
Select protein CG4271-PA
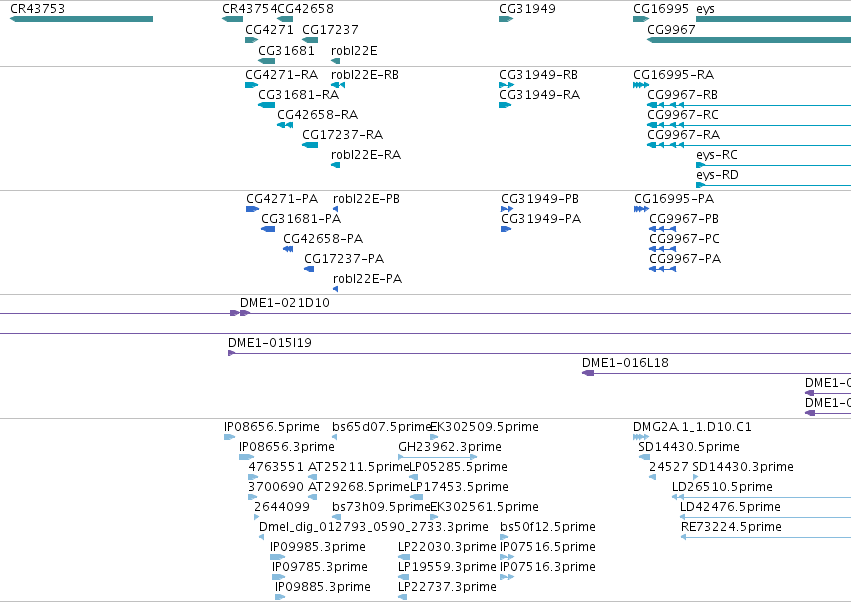tap(252, 209)
